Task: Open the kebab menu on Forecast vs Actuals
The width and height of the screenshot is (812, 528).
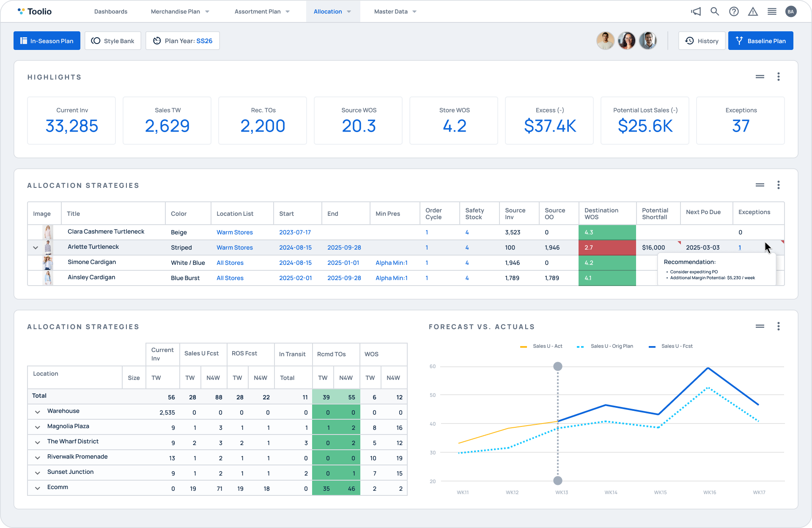Action: (779, 326)
